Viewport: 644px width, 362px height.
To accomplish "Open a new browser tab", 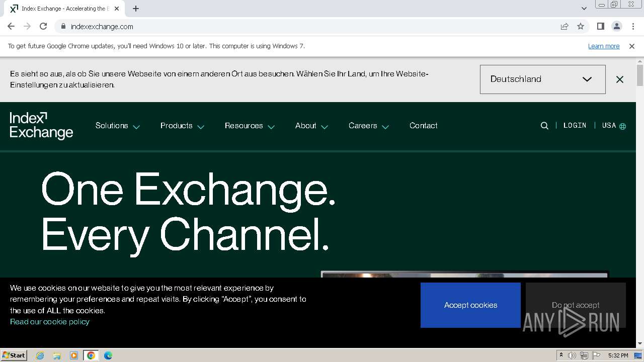I will tap(136, 9).
